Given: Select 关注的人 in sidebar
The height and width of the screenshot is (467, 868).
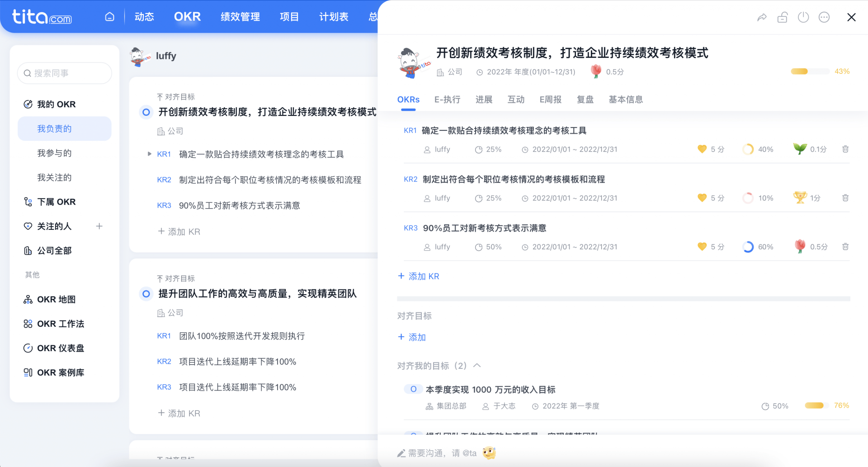Looking at the screenshot, I should (x=54, y=226).
